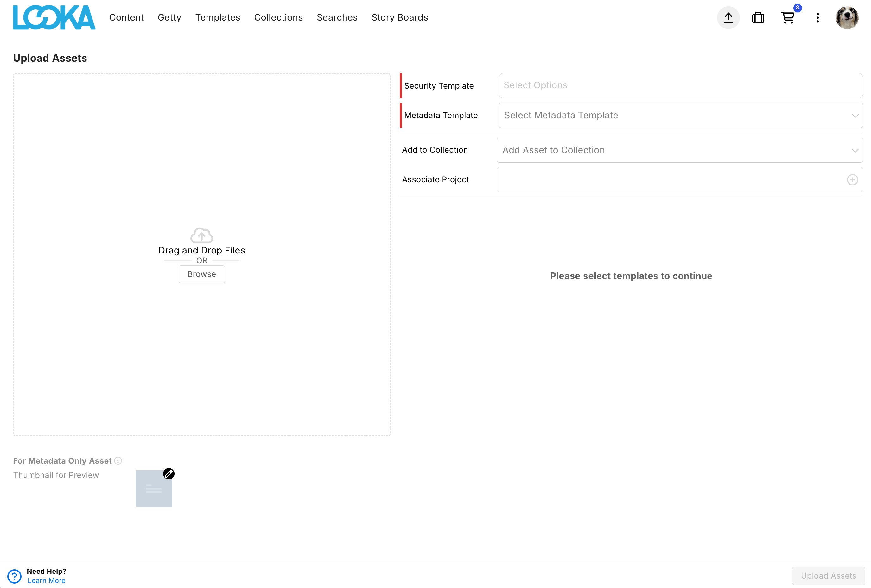Open the Story Boards menu item
Screen dimensions: 871x588
coord(399,18)
